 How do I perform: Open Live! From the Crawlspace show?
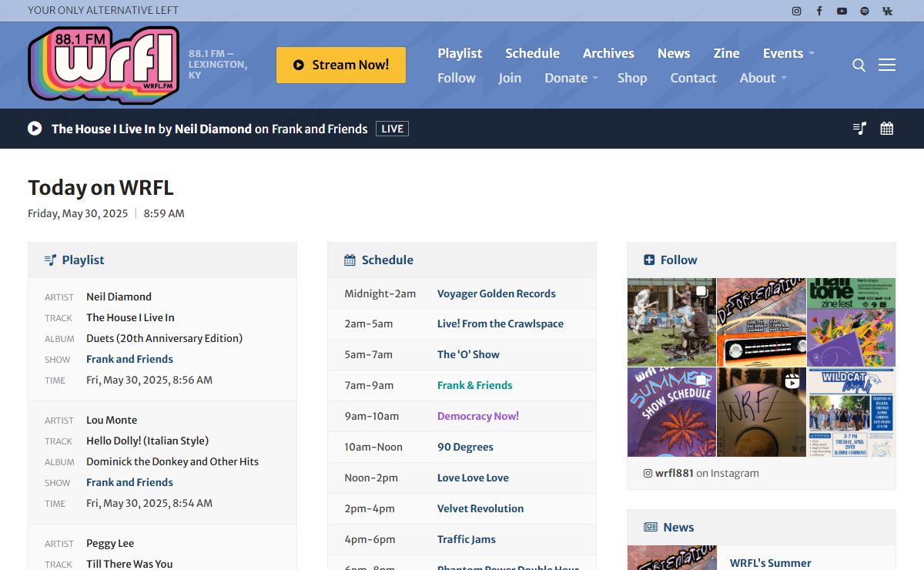click(500, 324)
